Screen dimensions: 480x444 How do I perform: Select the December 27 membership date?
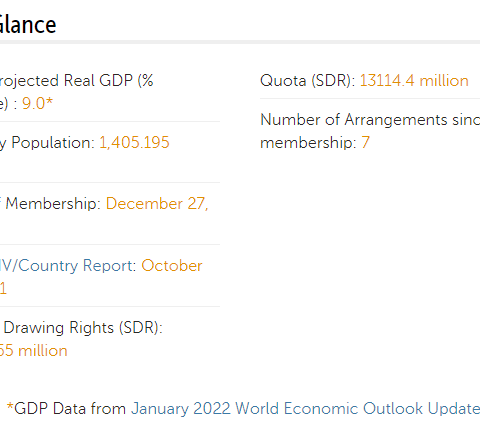pos(157,204)
